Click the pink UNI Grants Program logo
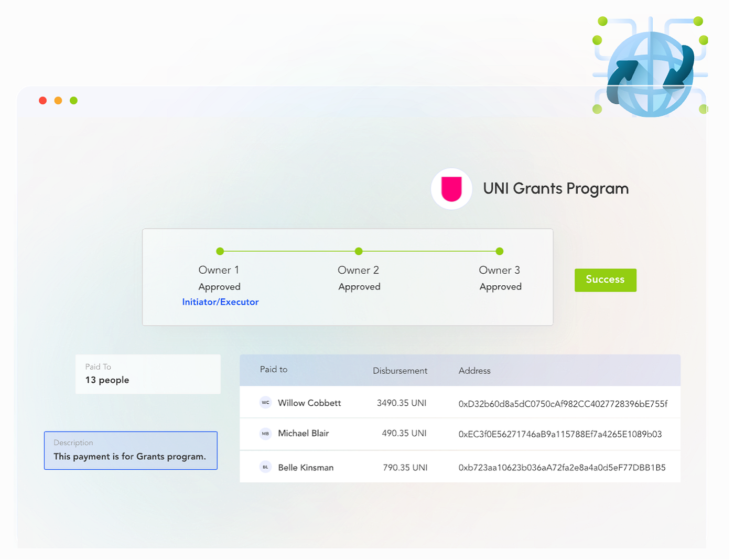The width and height of the screenshot is (734, 560). tap(451, 189)
